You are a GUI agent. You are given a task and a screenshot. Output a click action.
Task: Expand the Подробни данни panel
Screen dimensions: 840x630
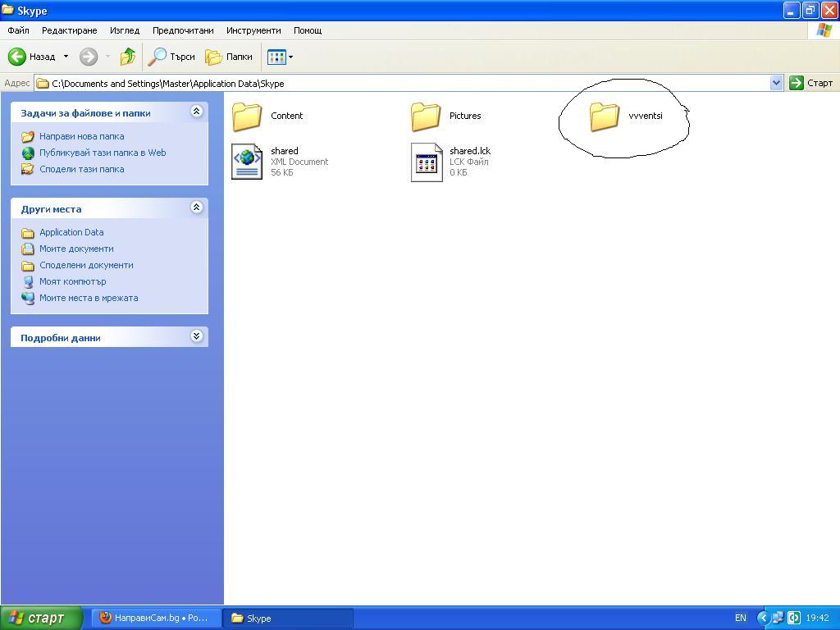[x=197, y=336]
